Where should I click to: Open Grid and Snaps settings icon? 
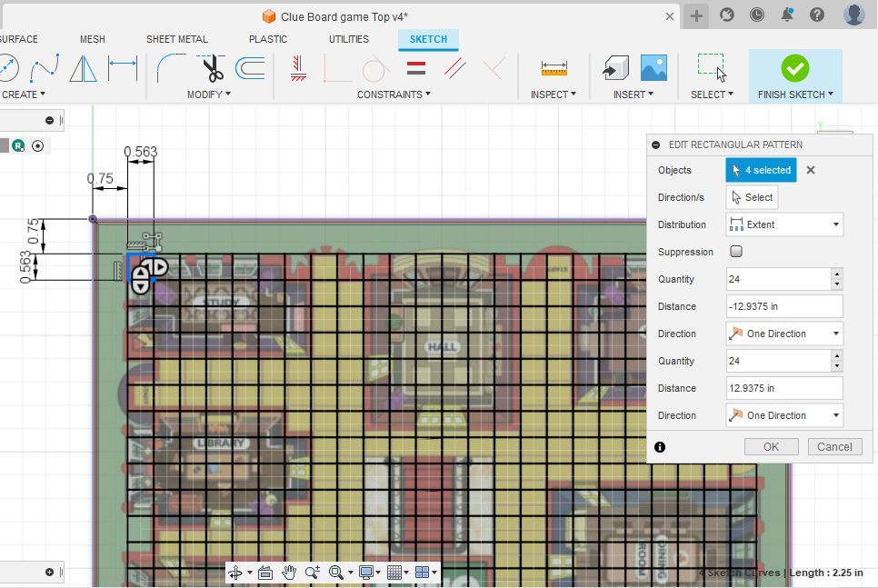tap(394, 573)
